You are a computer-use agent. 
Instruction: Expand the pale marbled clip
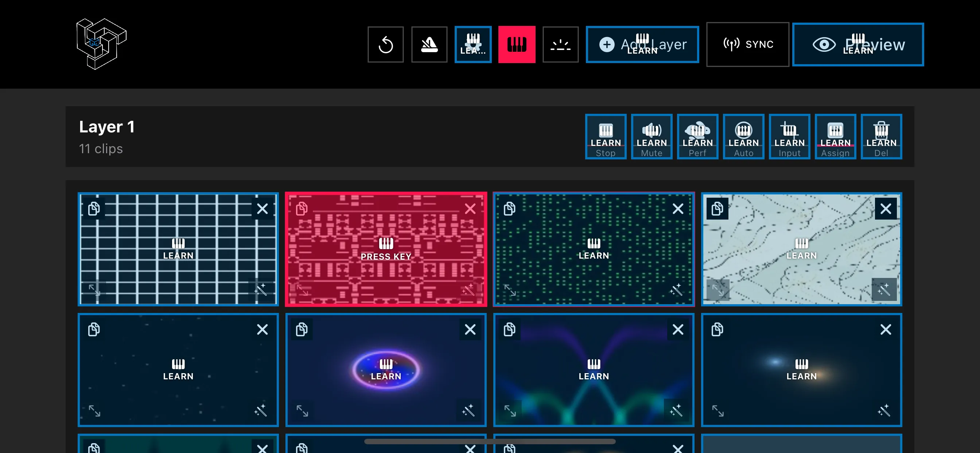718,290
